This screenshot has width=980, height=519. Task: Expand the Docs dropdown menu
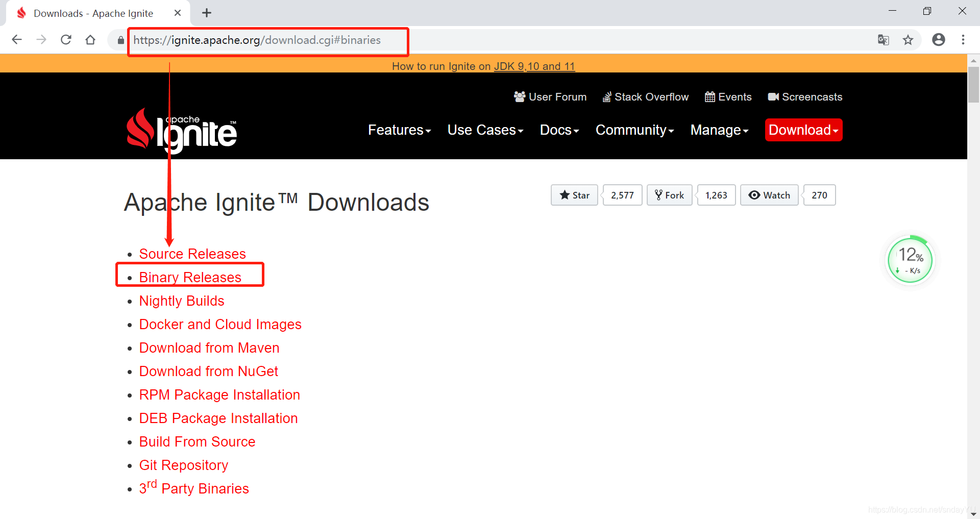(x=559, y=130)
